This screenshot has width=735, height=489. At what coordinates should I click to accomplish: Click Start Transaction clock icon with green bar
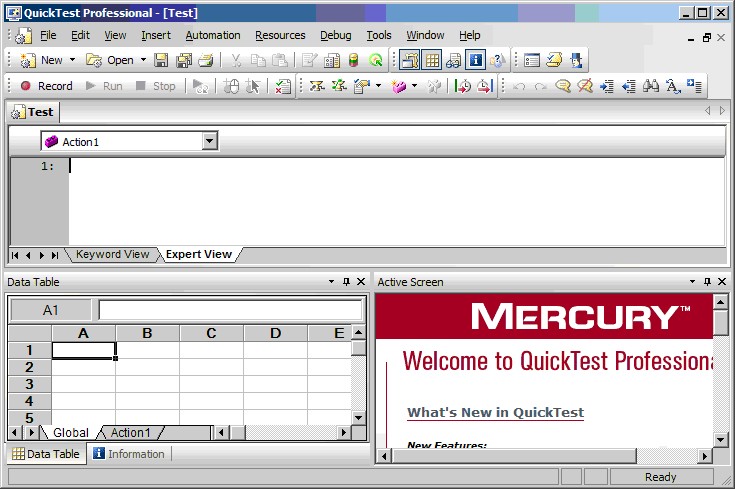tap(463, 86)
